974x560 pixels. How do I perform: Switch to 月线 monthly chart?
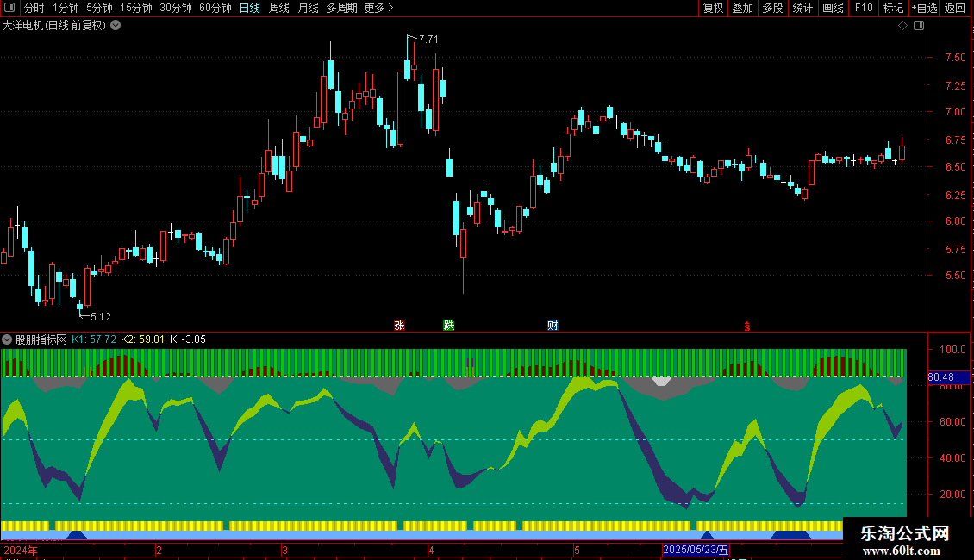(308, 8)
